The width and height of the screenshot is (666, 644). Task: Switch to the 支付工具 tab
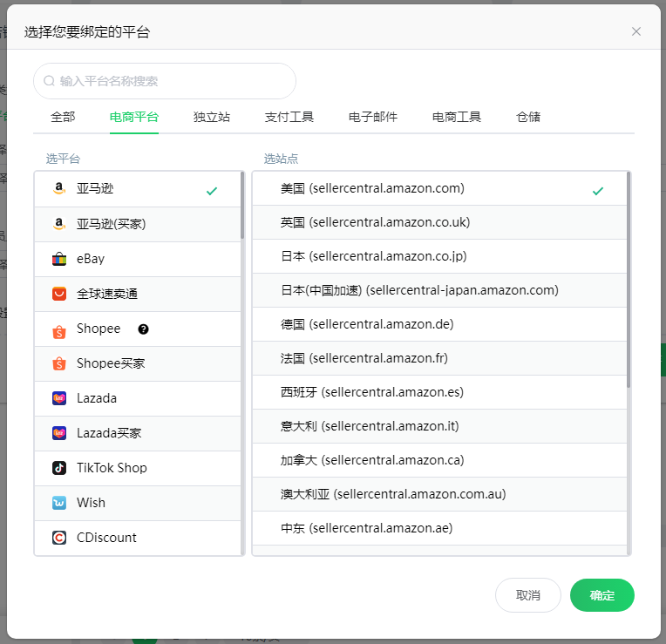coord(289,117)
